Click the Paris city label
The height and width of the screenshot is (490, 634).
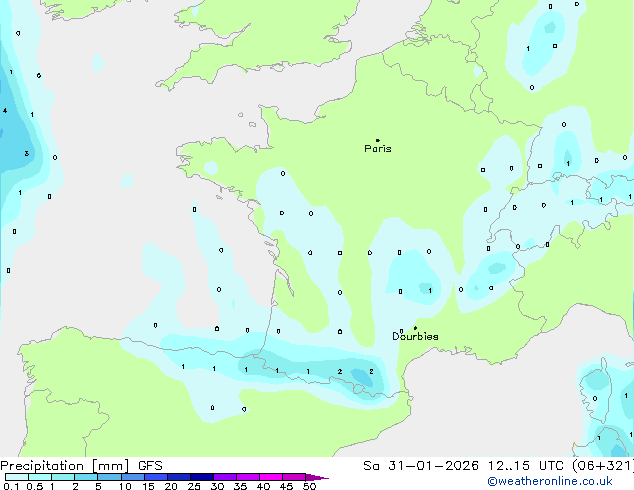(378, 149)
